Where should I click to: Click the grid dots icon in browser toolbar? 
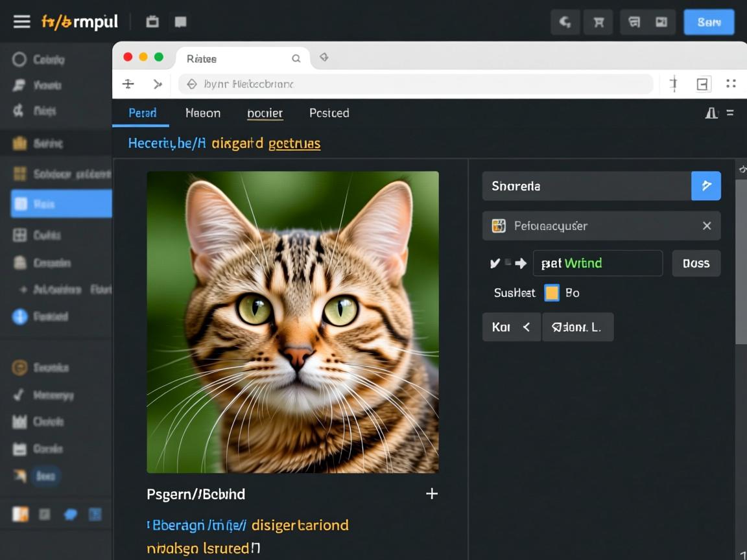(731, 84)
